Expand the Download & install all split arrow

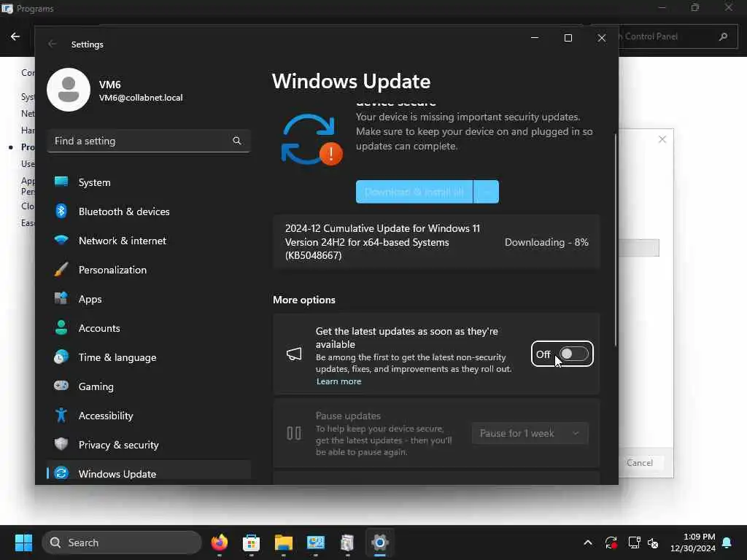pyautogui.click(x=487, y=192)
